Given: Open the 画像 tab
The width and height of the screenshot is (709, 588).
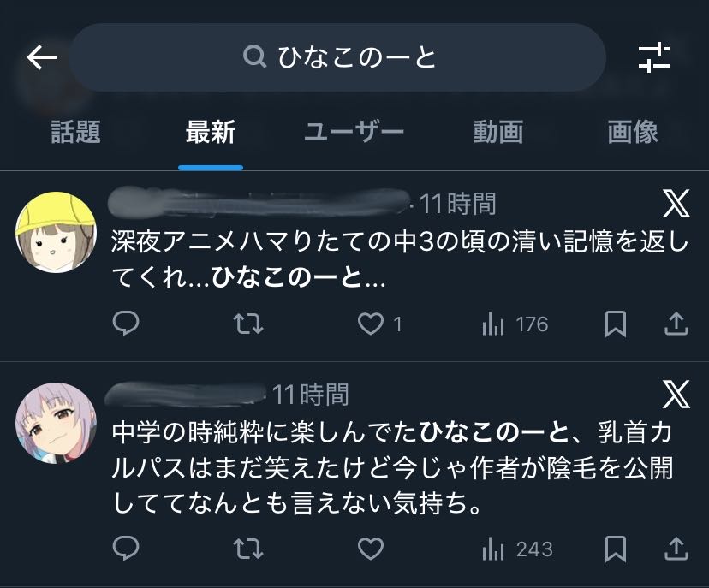Looking at the screenshot, I should (x=633, y=132).
